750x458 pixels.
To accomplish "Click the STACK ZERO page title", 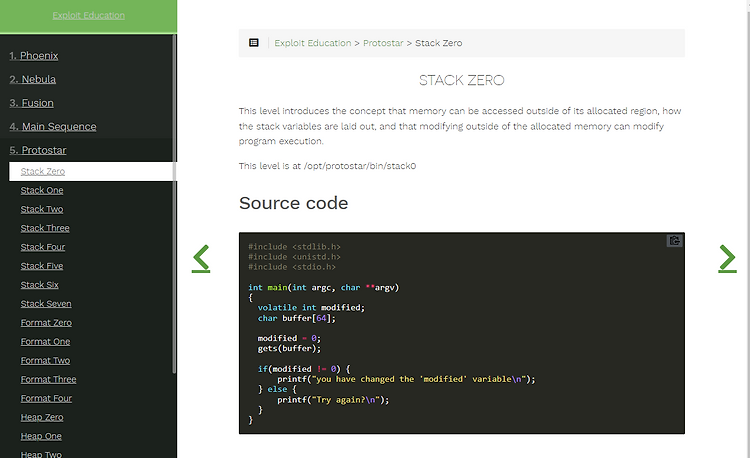I will coord(462,80).
